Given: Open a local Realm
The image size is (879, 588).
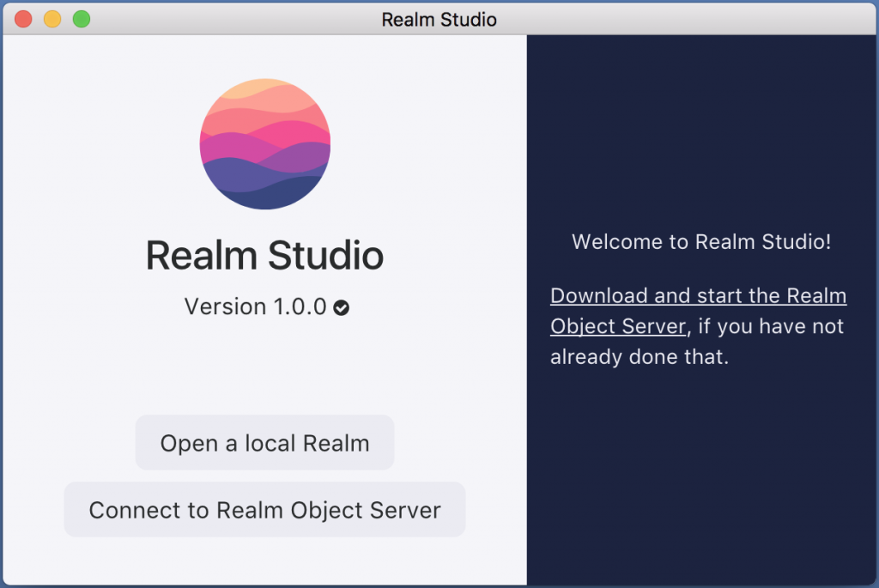Looking at the screenshot, I should pyautogui.click(x=264, y=443).
